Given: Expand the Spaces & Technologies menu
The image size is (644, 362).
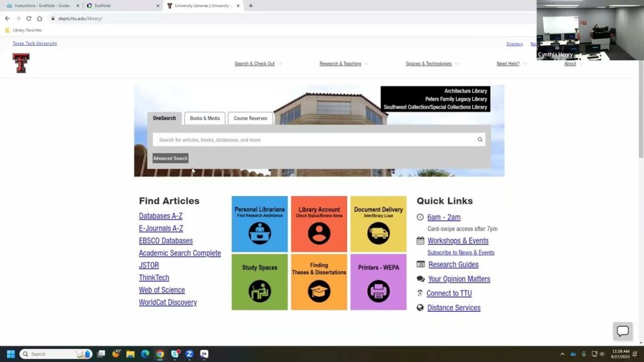Looking at the screenshot, I should (x=433, y=63).
